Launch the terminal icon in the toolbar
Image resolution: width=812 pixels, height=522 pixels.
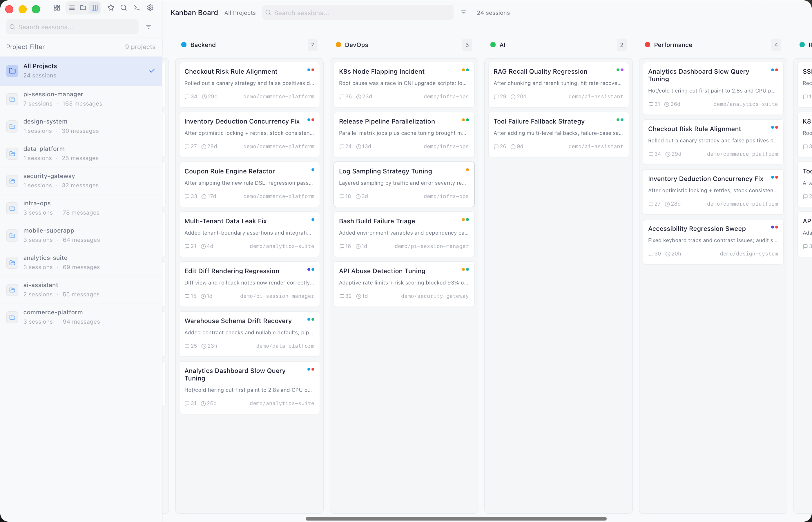point(137,8)
